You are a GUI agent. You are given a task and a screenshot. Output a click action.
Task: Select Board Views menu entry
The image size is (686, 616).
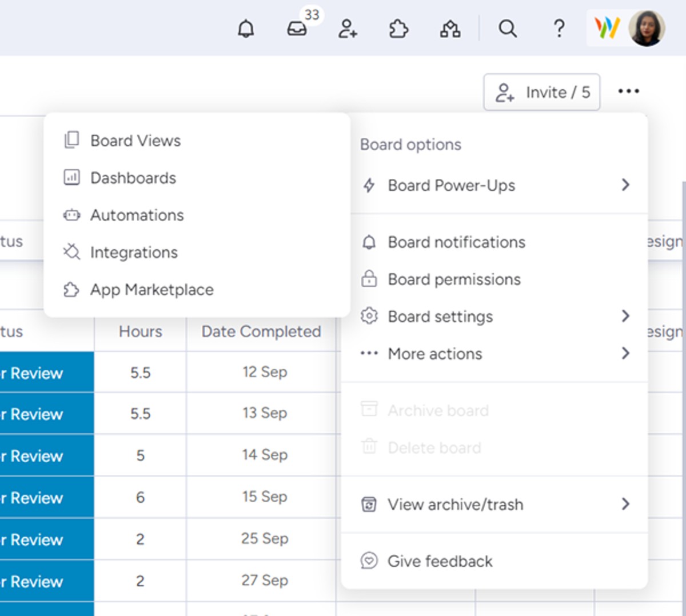pyautogui.click(x=197, y=141)
